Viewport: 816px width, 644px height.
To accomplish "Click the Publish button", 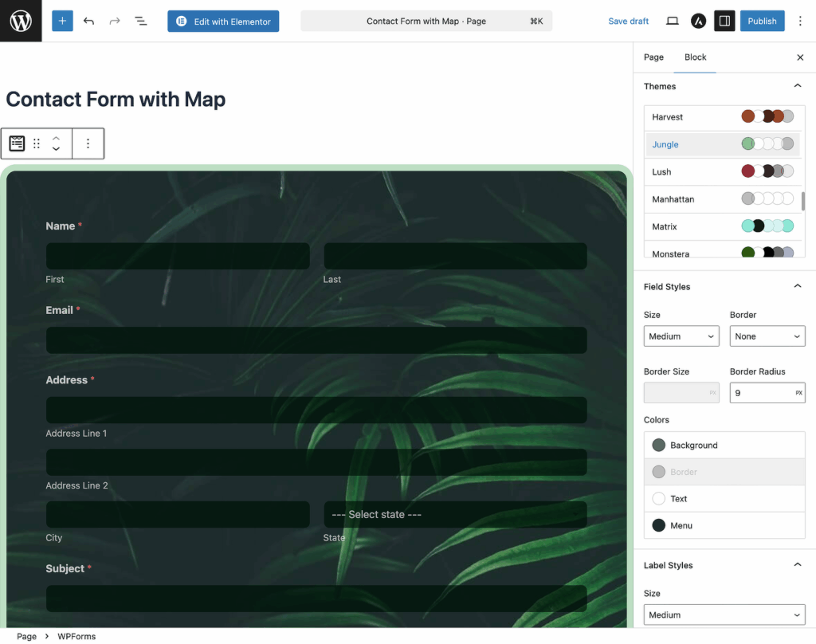I will point(762,21).
